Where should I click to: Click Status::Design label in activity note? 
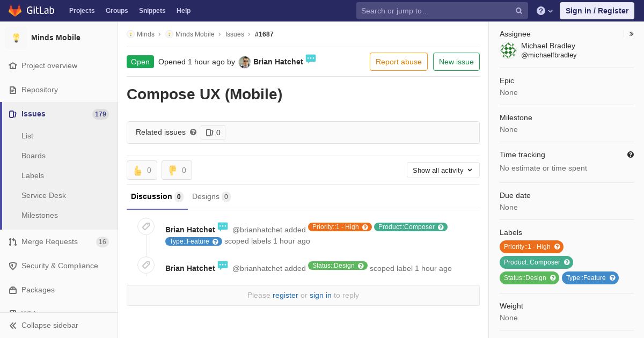(x=338, y=266)
